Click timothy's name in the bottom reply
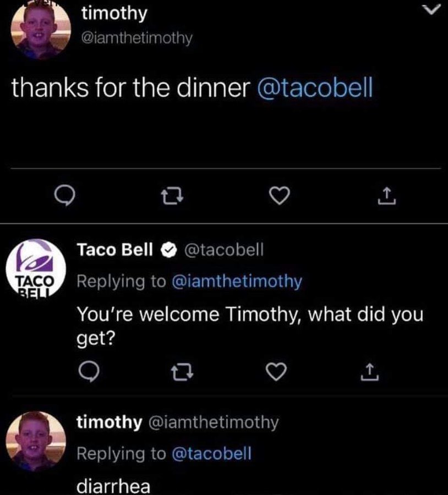448x495 pixels. 108,422
